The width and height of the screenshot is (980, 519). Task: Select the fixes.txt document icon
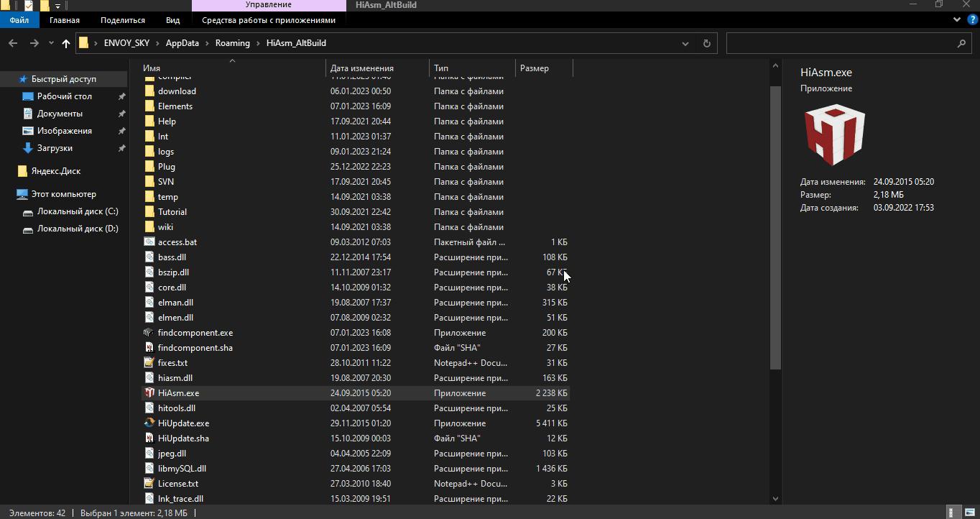tap(149, 363)
